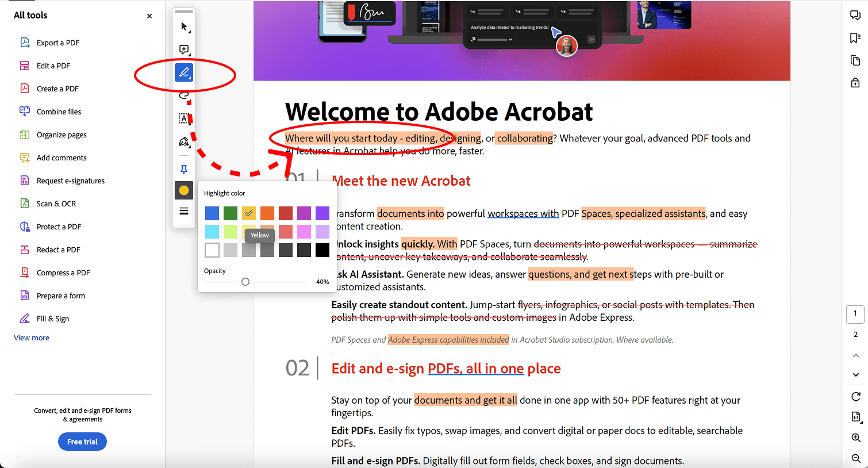This screenshot has height=468, width=868.
Task: Jump to page 2 indicator
Action: [855, 335]
